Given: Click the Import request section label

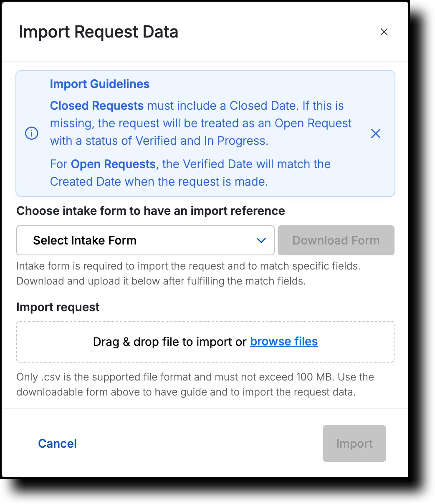Looking at the screenshot, I should (x=58, y=307).
